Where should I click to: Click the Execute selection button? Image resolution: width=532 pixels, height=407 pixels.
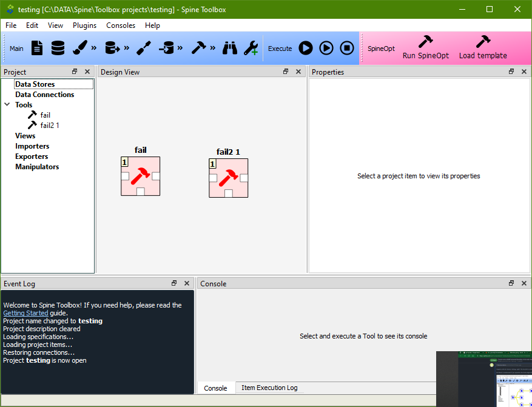coord(326,48)
